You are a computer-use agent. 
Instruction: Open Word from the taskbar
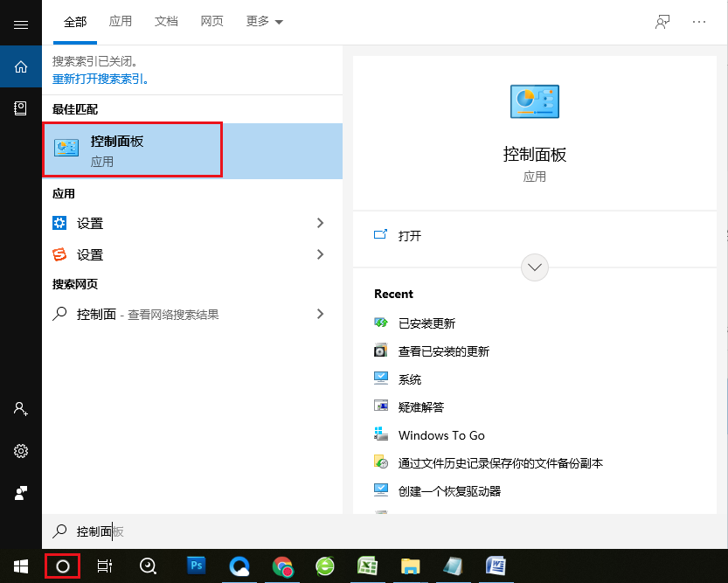496,566
